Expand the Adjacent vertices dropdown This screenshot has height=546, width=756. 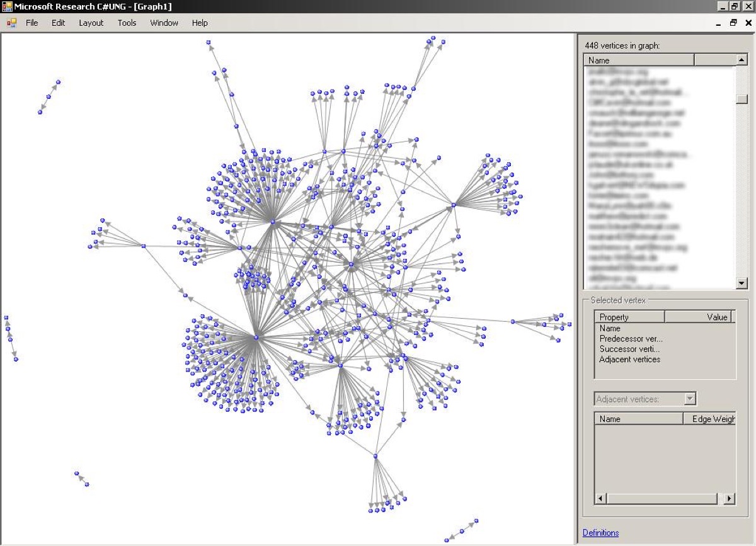[690, 399]
